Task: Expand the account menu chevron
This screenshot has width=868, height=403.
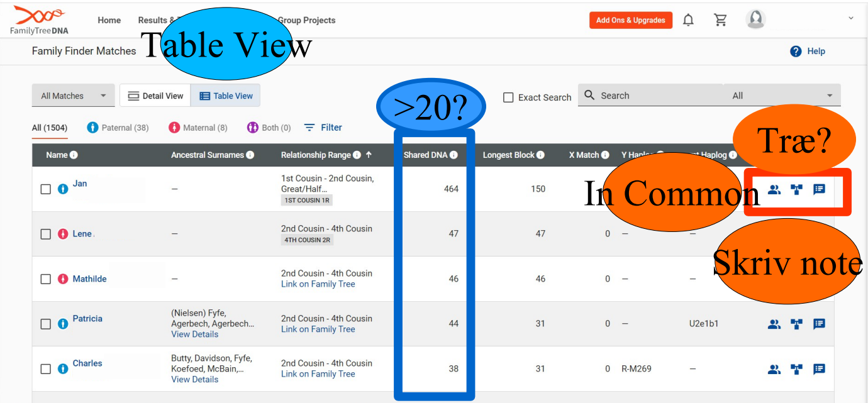Action: (x=851, y=18)
